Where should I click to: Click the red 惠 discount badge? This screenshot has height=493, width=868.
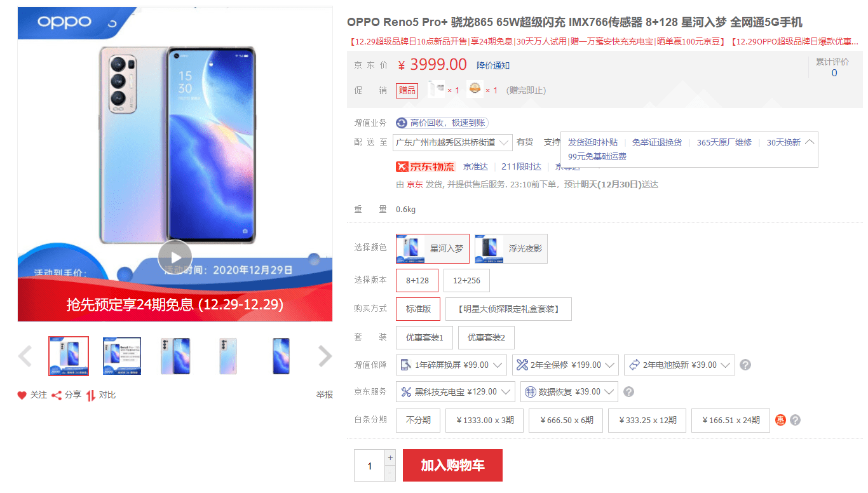(780, 420)
